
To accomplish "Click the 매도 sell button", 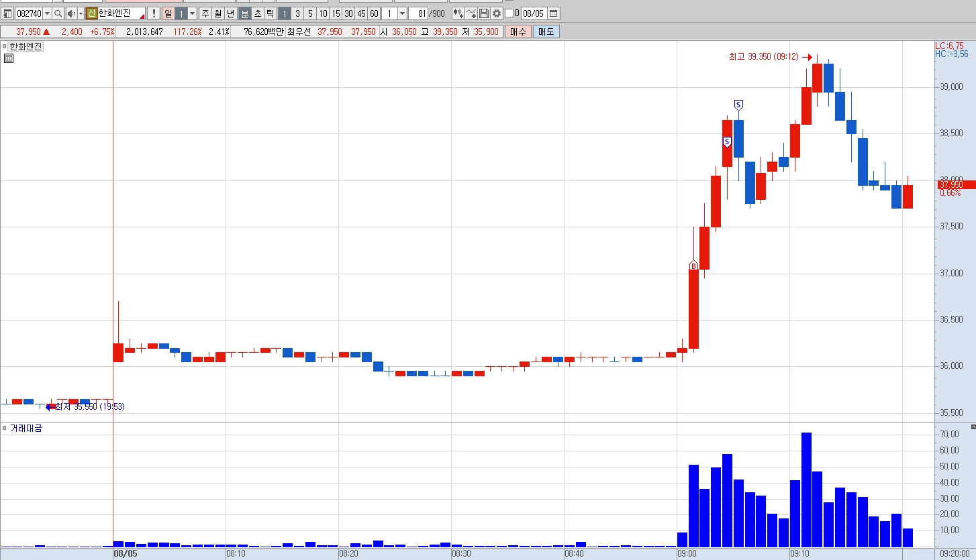I will click(546, 32).
